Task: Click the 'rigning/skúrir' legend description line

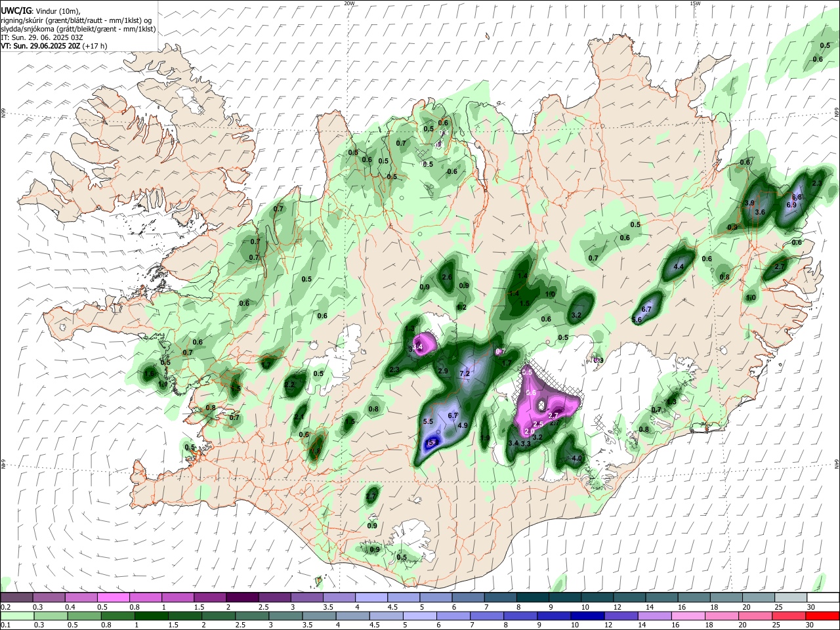Action: tap(75, 20)
